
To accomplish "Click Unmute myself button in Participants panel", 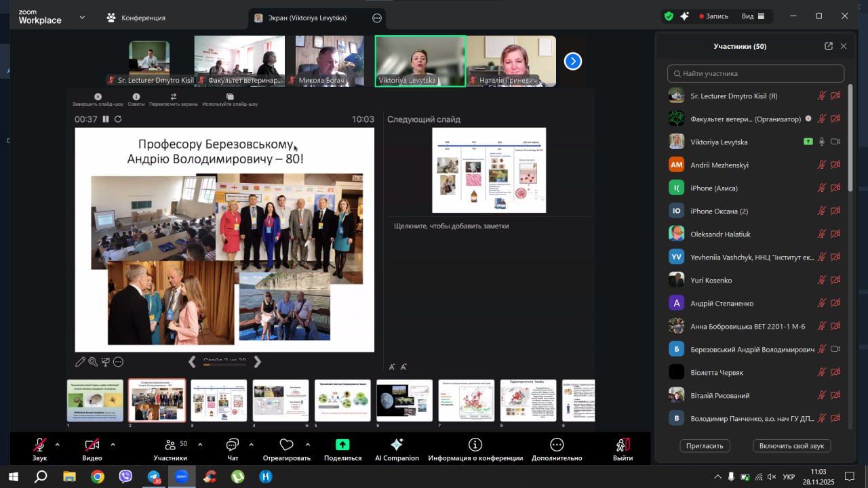I will pos(791,445).
